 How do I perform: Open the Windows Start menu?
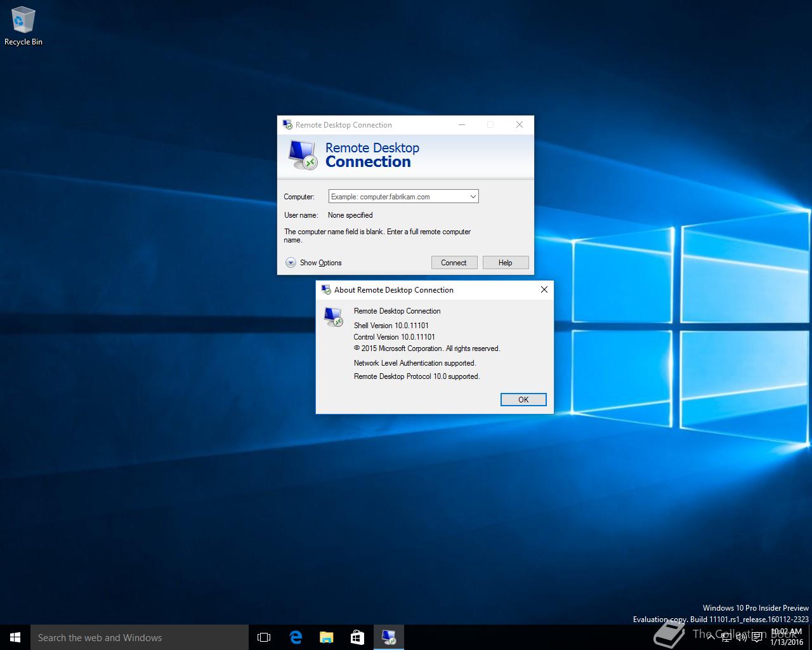(x=15, y=637)
